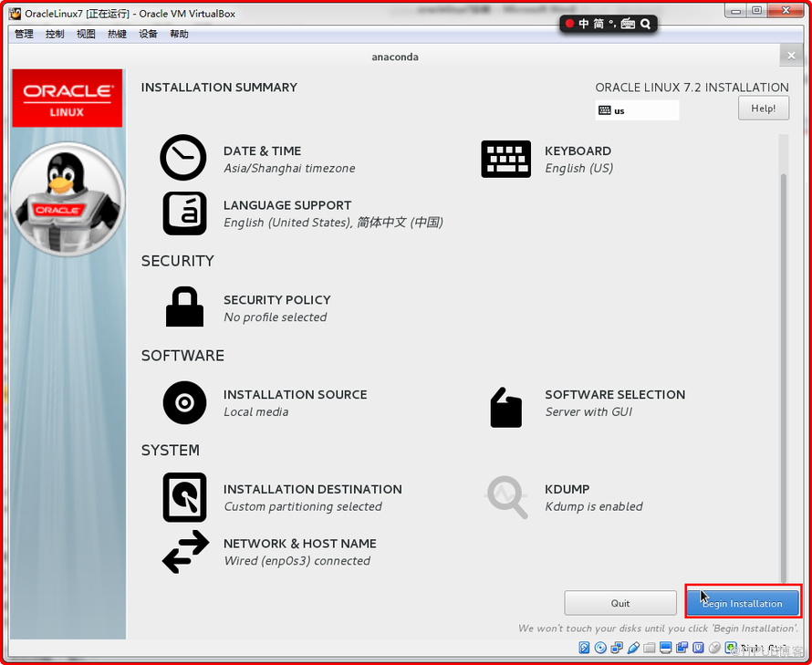Screen dimensions: 812x665
Task: Select LANGUAGE SUPPORT label
Action: click(287, 205)
